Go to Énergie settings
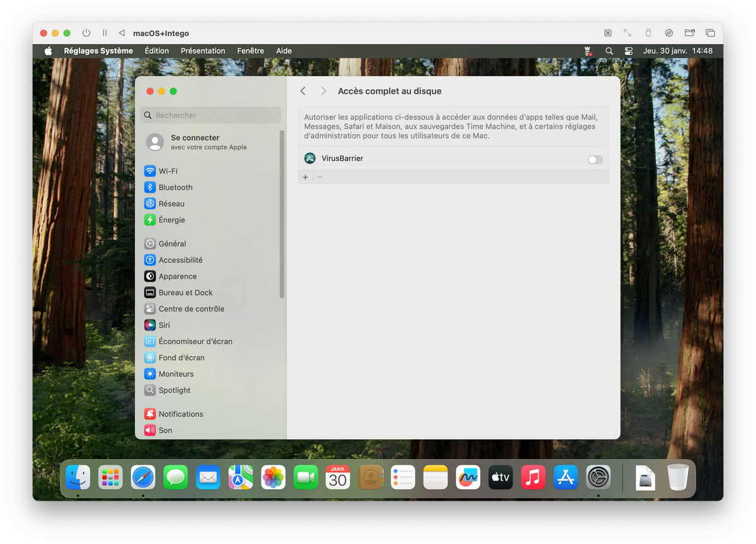Viewport: 756px width, 544px height. (171, 220)
